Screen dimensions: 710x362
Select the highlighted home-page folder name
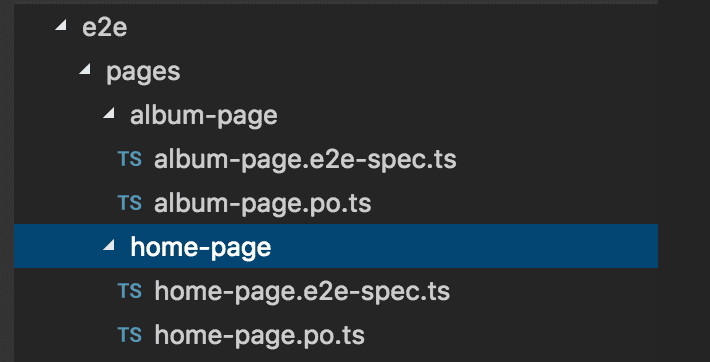coord(201,248)
